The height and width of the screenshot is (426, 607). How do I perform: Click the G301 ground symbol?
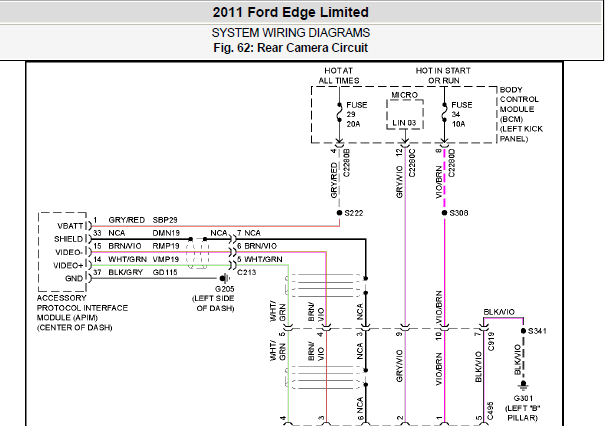[523, 386]
